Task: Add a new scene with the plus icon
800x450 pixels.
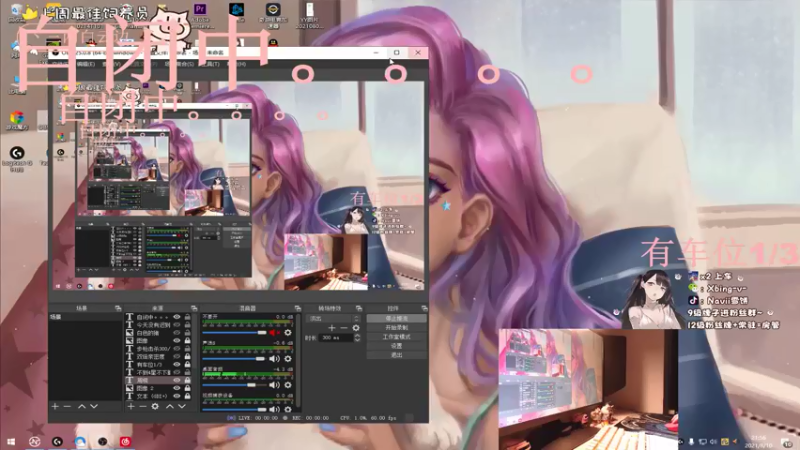Action: 55,406
